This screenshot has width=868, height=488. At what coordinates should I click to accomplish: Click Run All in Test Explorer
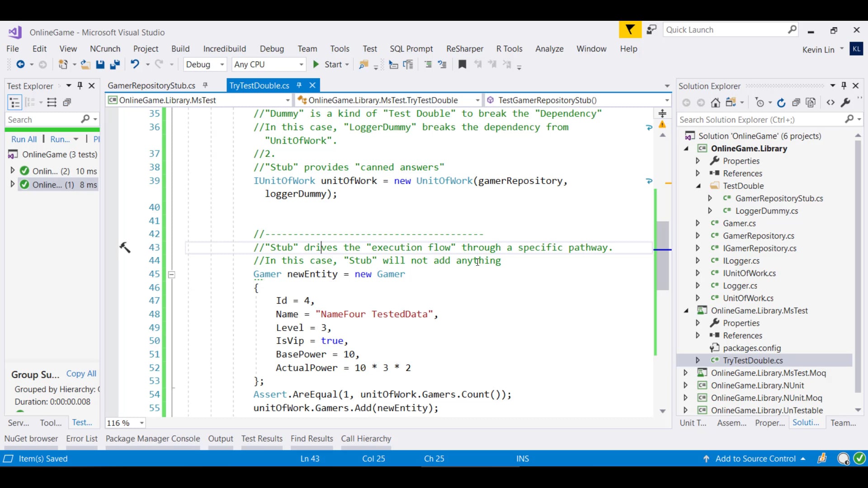point(24,139)
